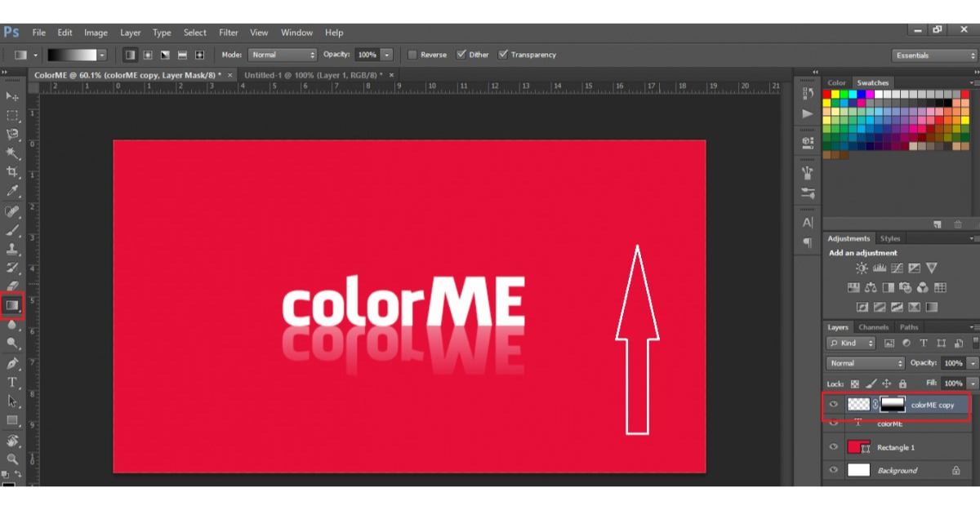The width and height of the screenshot is (980, 510).
Task: Open the Character panel icon
Action: click(808, 222)
